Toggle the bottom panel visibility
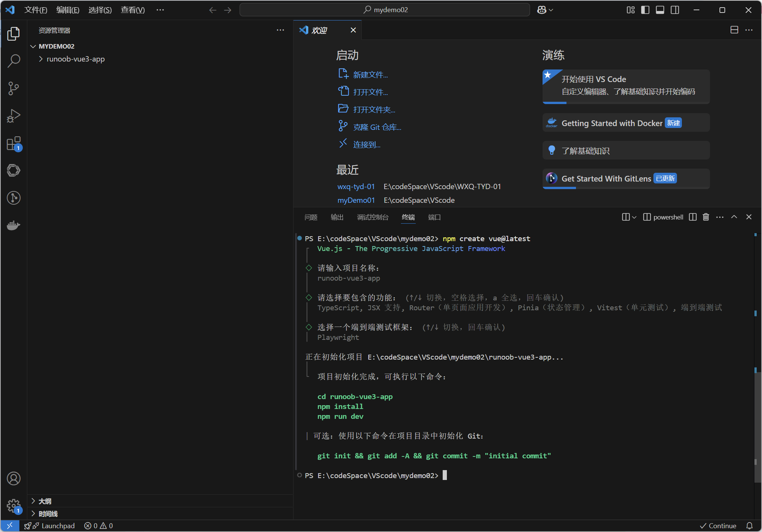 tap(660, 10)
